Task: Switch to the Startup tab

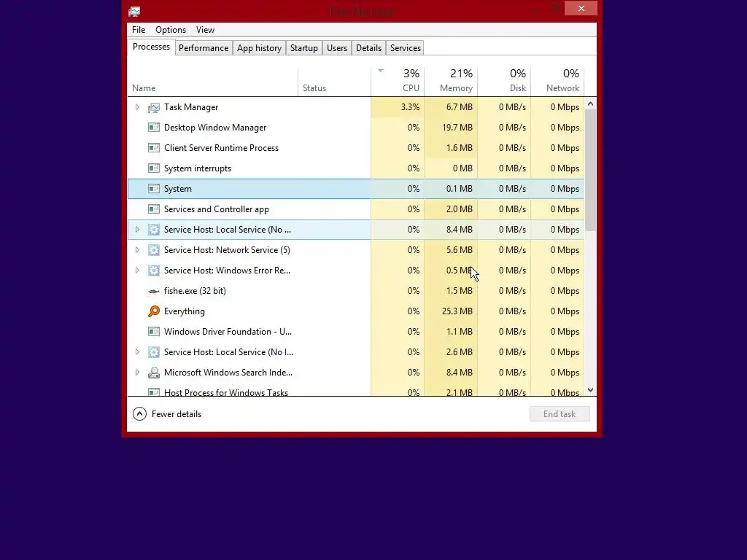Action: point(304,48)
